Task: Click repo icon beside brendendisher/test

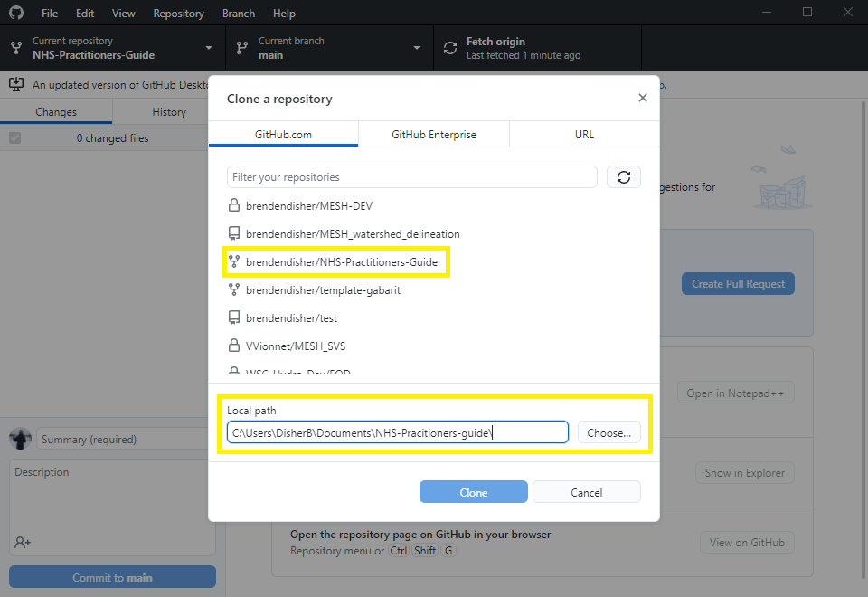Action: coord(234,317)
